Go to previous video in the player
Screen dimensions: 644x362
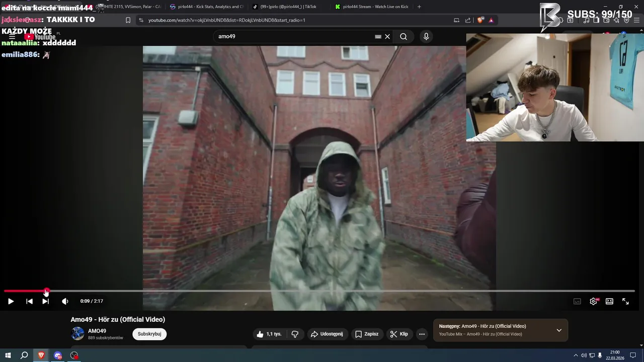tap(29, 301)
